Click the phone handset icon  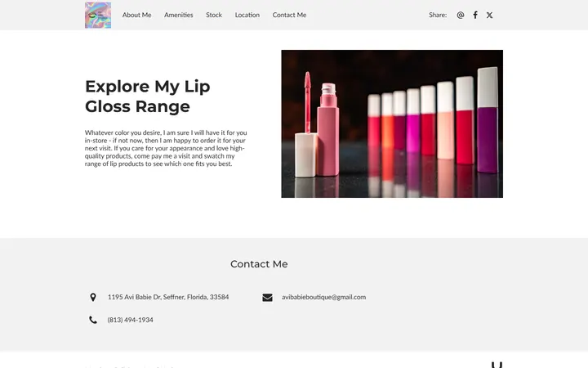93,320
